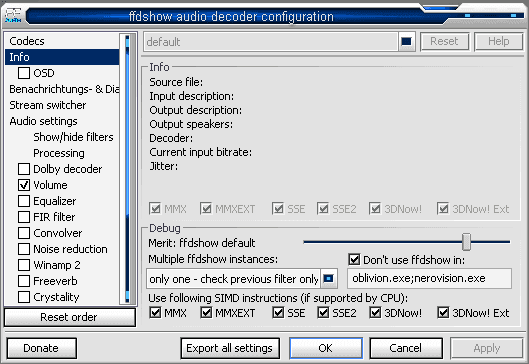This screenshot has height=364, width=529.
Task: Click the ffdshow icon in title bar
Action: [x=13, y=16]
